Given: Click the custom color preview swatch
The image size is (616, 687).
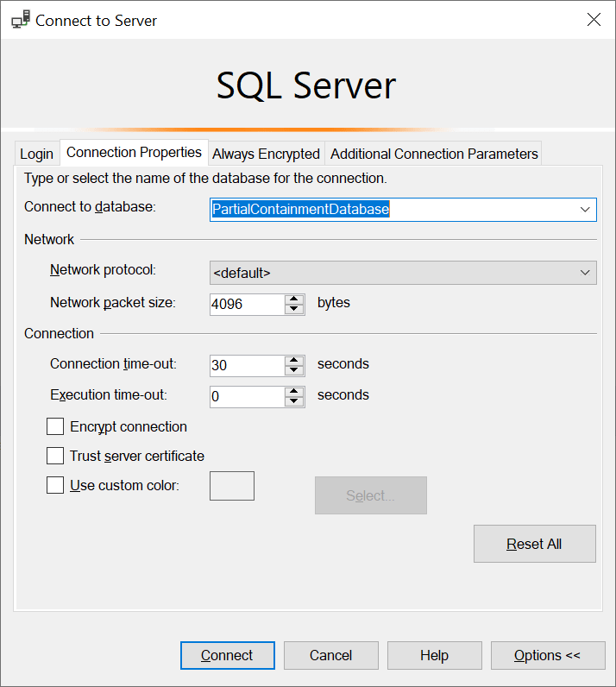Looking at the screenshot, I should [x=232, y=486].
